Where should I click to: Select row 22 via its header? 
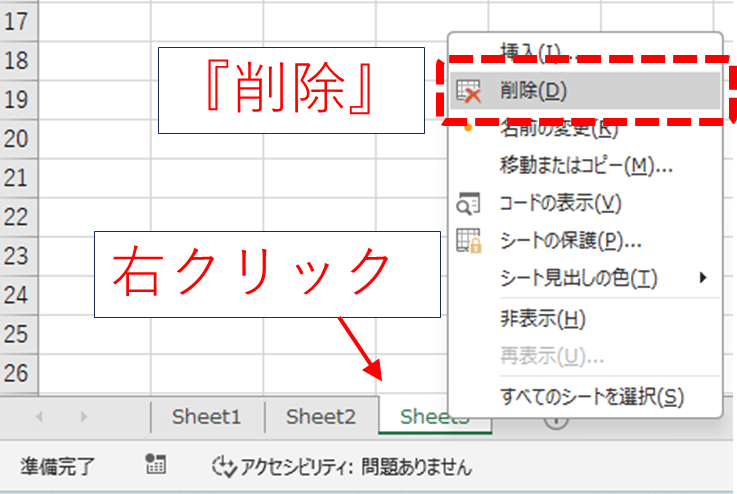coord(18,216)
